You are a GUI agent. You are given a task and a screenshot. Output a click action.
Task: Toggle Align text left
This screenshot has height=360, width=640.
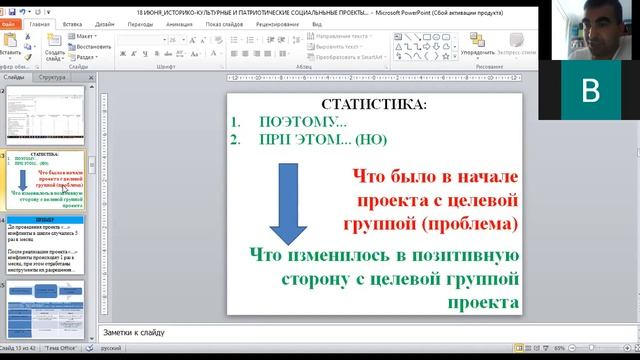click(234, 53)
